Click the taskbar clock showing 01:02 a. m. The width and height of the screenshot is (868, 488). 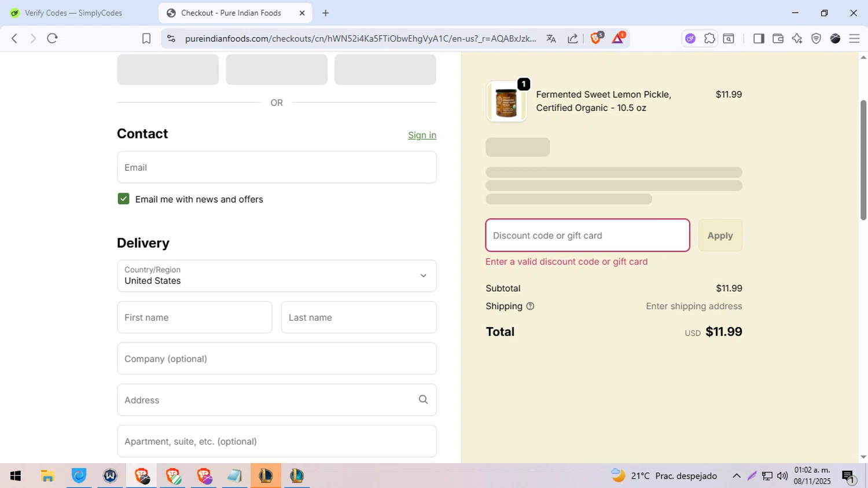click(x=812, y=476)
